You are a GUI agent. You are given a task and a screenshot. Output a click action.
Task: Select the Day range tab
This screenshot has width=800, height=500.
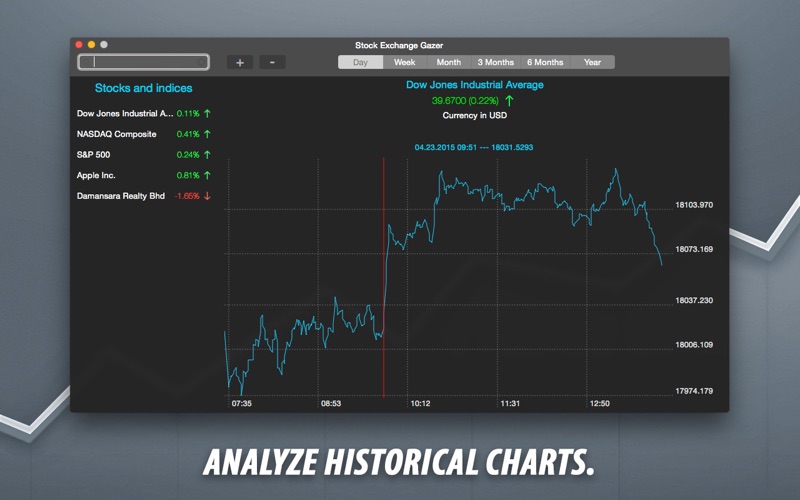pos(360,62)
